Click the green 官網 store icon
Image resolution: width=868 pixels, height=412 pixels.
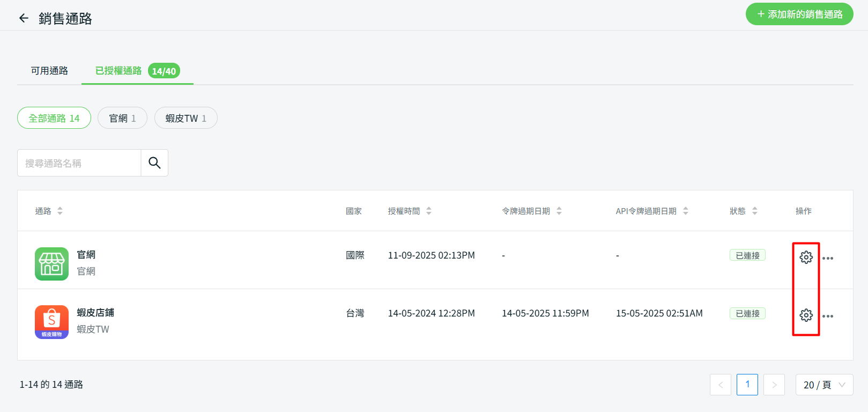[51, 264]
